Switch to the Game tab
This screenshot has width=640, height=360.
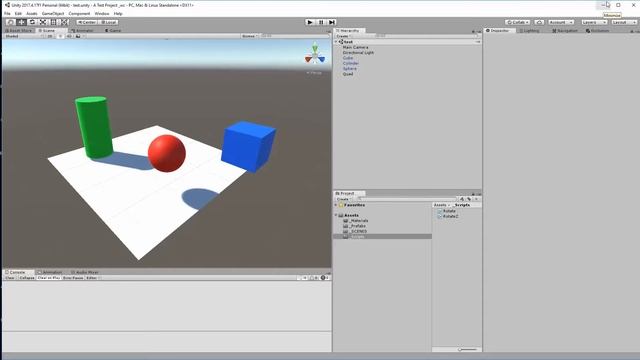(x=113, y=31)
